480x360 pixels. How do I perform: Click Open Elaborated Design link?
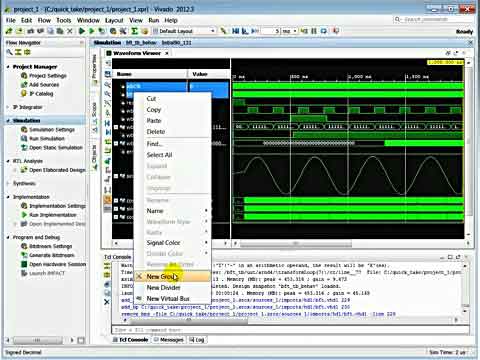click(x=57, y=170)
